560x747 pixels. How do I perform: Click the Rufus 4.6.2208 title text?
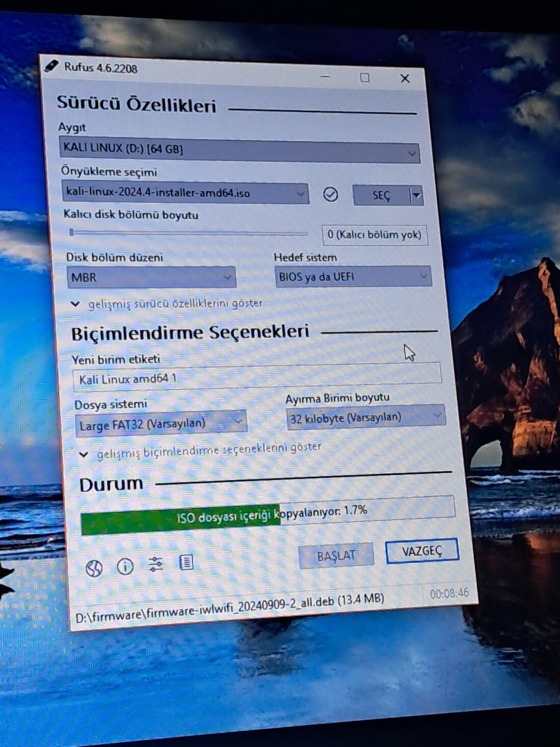point(100,68)
